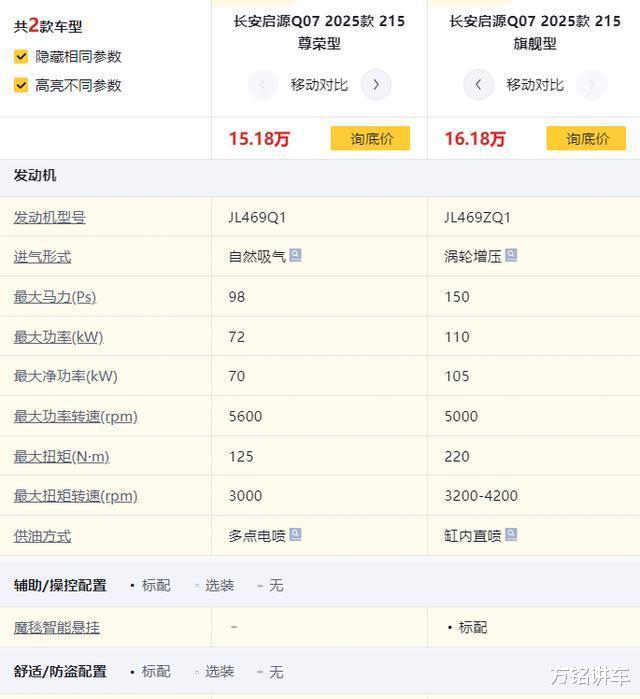Open 发动机型号 parameter link
The height and width of the screenshot is (699, 640).
(49, 217)
